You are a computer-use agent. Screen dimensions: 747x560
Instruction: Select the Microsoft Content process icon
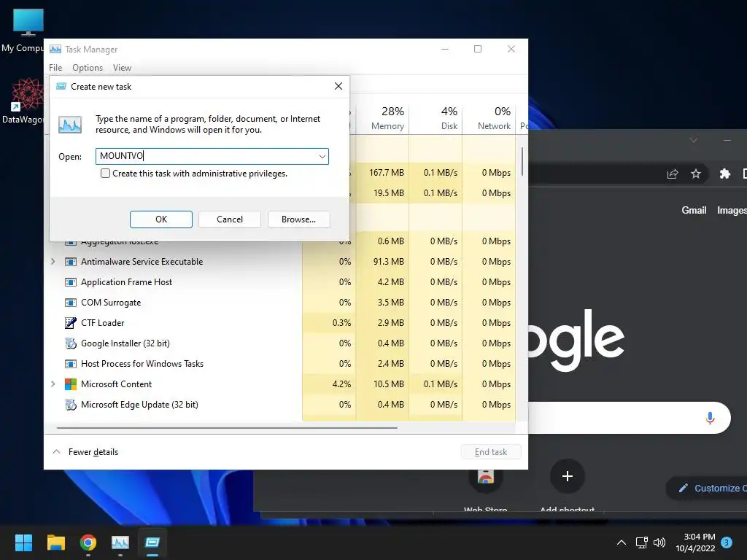click(x=71, y=384)
